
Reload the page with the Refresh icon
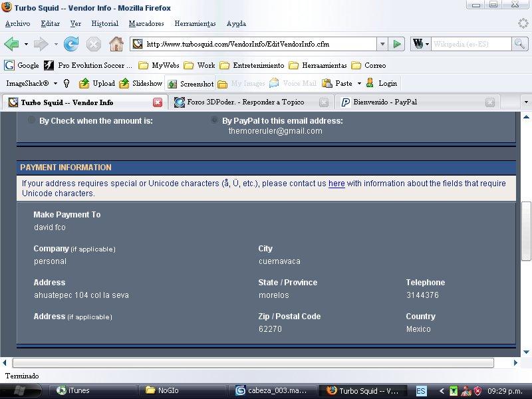coord(71,44)
